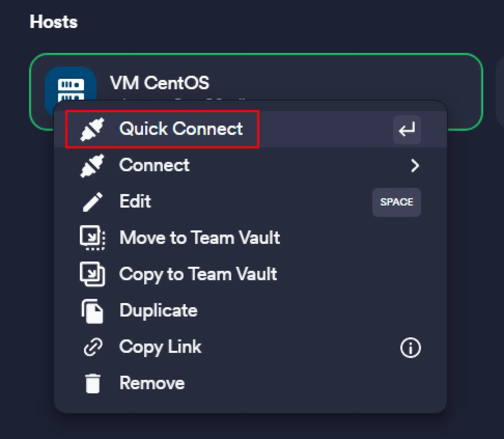Screen dimensions: 504x439
Task: Select Remove to delete the host
Action: click(152, 383)
